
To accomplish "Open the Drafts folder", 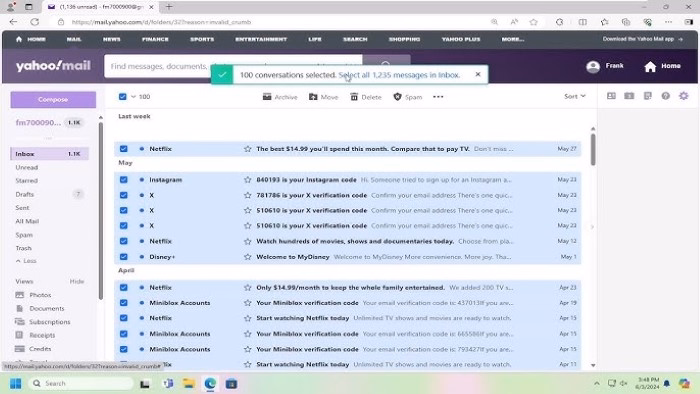I will pos(25,195).
